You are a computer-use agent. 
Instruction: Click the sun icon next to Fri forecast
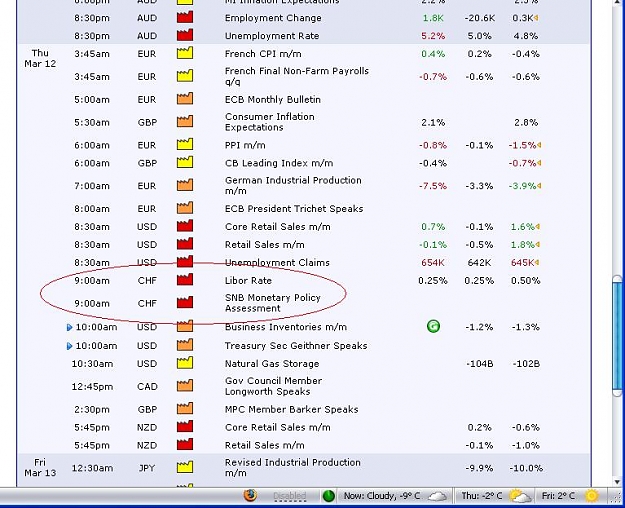[x=592, y=496]
